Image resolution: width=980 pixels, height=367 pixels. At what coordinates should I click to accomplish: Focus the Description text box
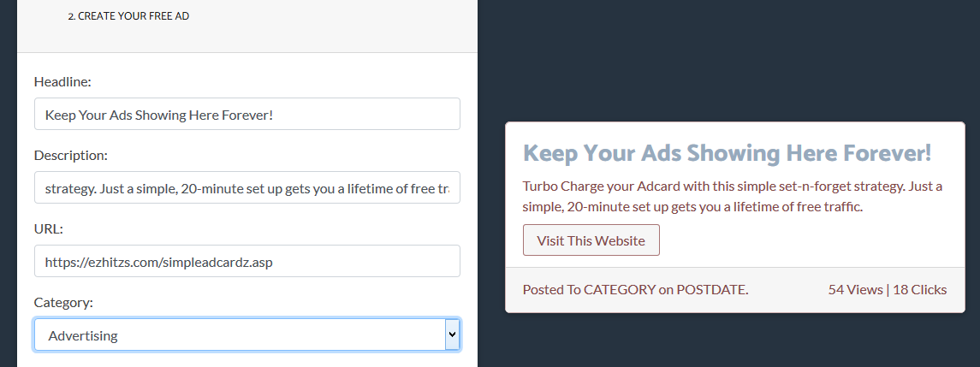coord(246,187)
